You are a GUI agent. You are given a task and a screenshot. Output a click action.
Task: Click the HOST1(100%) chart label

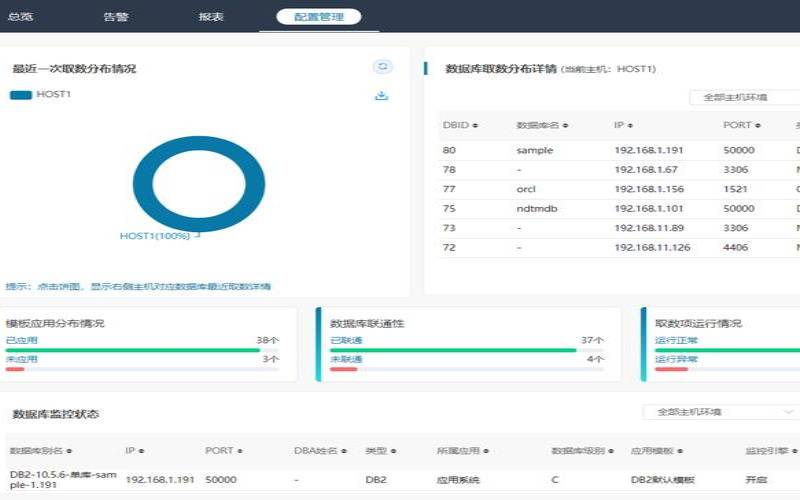(x=155, y=236)
